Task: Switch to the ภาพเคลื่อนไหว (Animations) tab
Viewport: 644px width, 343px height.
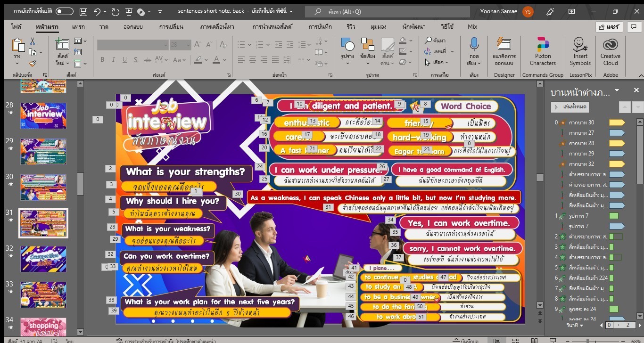Action: tap(217, 27)
